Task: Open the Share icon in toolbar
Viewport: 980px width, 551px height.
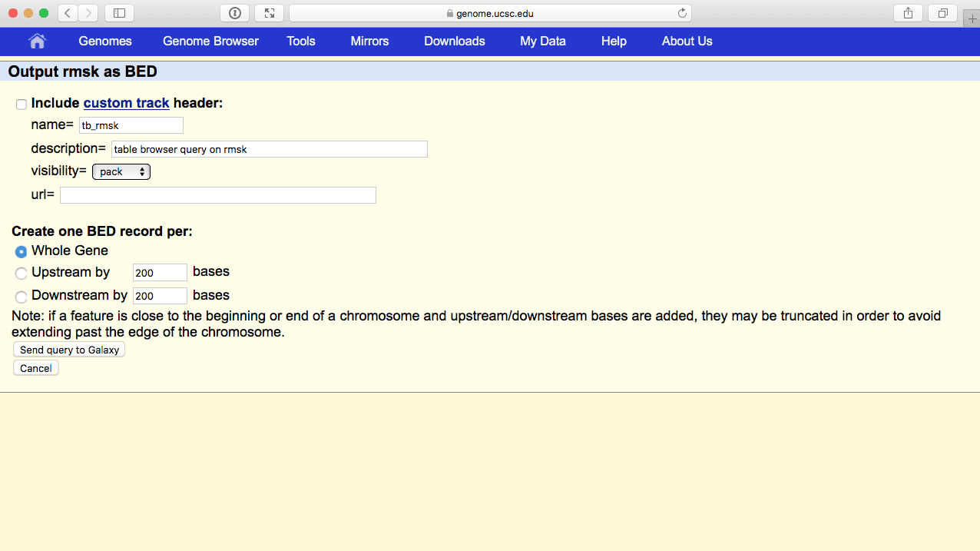Action: (909, 13)
